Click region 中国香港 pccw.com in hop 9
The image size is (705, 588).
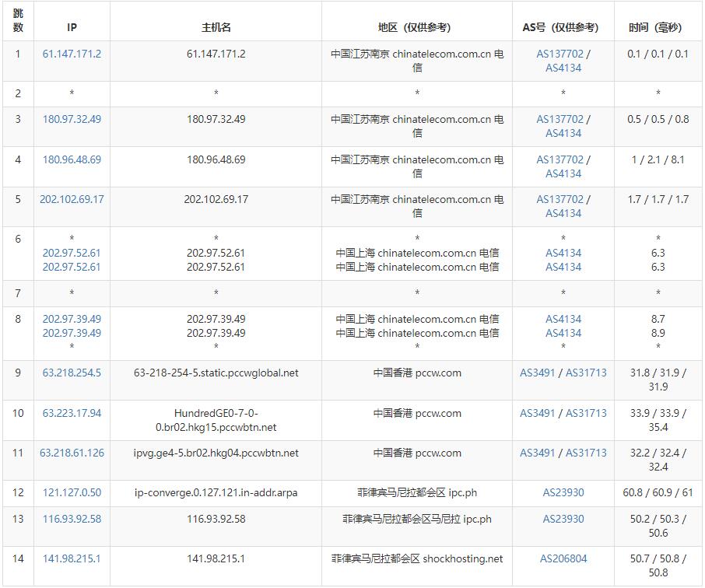(x=417, y=373)
